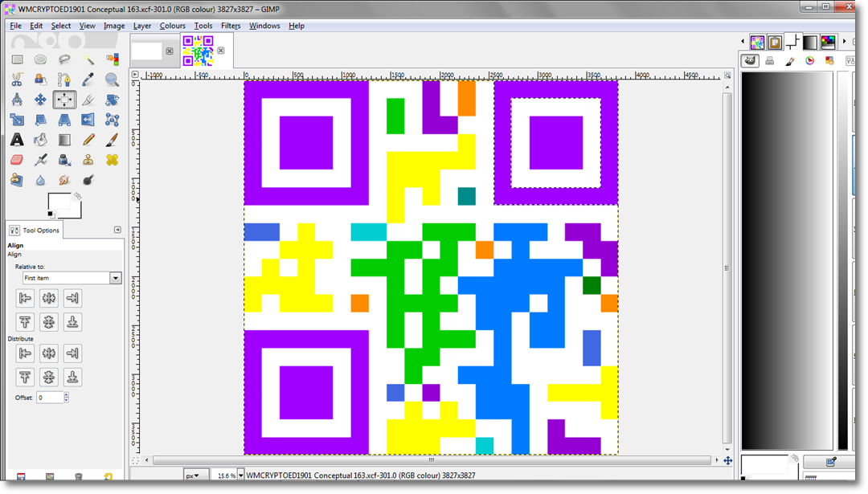Align top edge of target
This screenshot has width=868, height=494.
coord(25,322)
